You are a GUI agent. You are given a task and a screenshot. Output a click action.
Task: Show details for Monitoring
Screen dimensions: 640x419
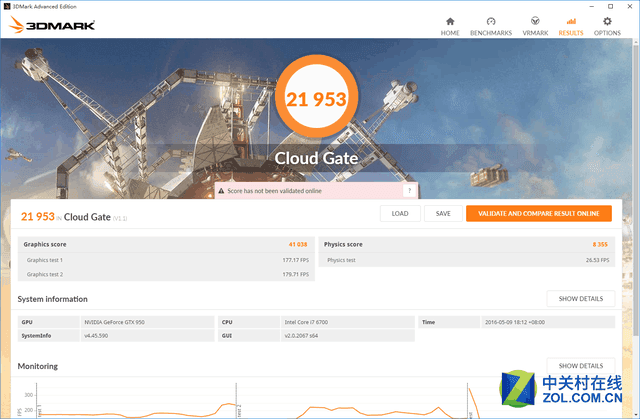(x=580, y=366)
